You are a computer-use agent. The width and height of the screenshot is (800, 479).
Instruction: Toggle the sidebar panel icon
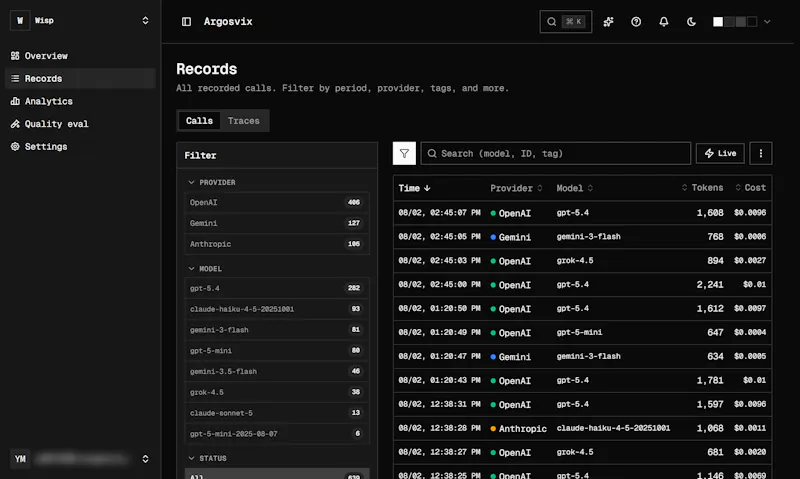point(186,21)
